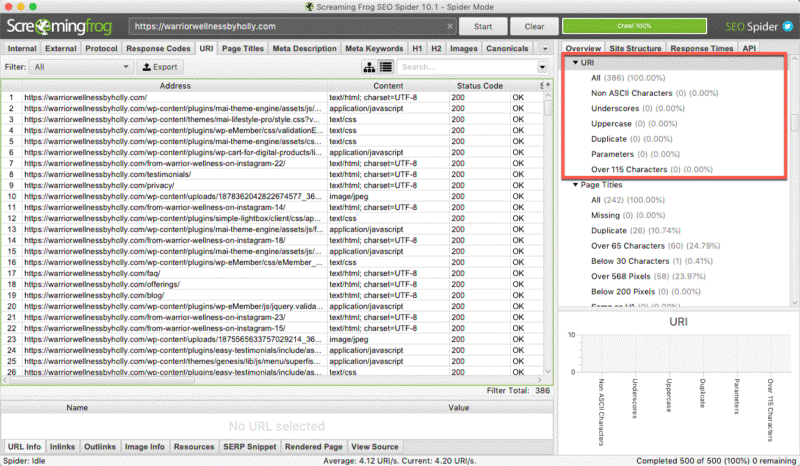This screenshot has height=466, width=800.
Task: Switch to the H1 tab
Action: (417, 48)
